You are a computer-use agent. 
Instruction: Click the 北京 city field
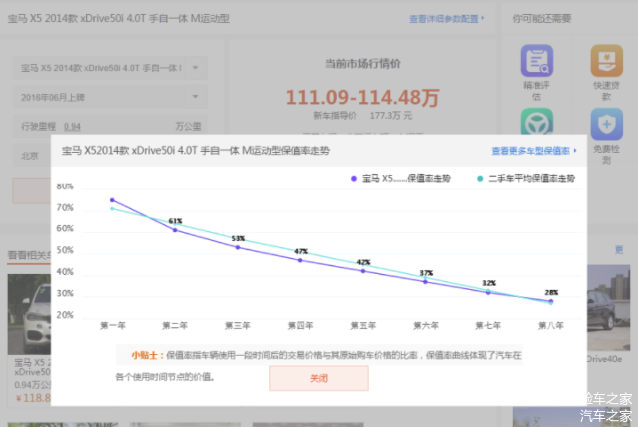coord(32,156)
